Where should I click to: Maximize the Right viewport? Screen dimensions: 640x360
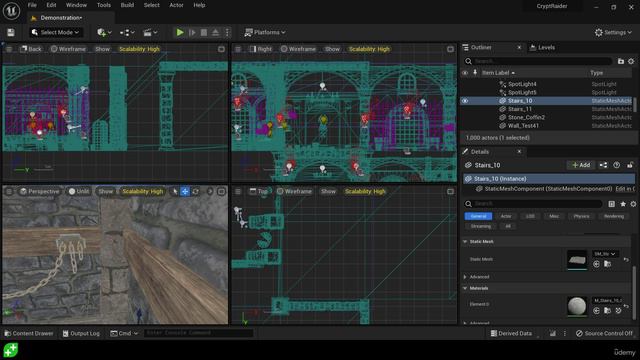(450, 49)
